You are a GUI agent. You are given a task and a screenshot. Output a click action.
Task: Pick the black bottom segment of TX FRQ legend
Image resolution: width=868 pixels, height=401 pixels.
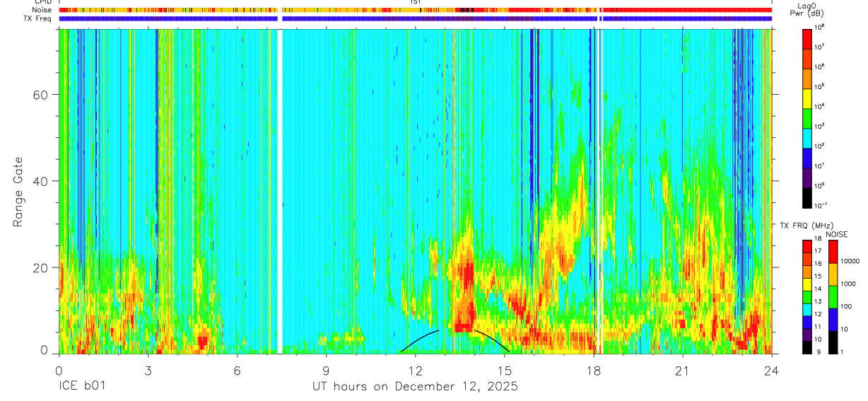click(807, 347)
